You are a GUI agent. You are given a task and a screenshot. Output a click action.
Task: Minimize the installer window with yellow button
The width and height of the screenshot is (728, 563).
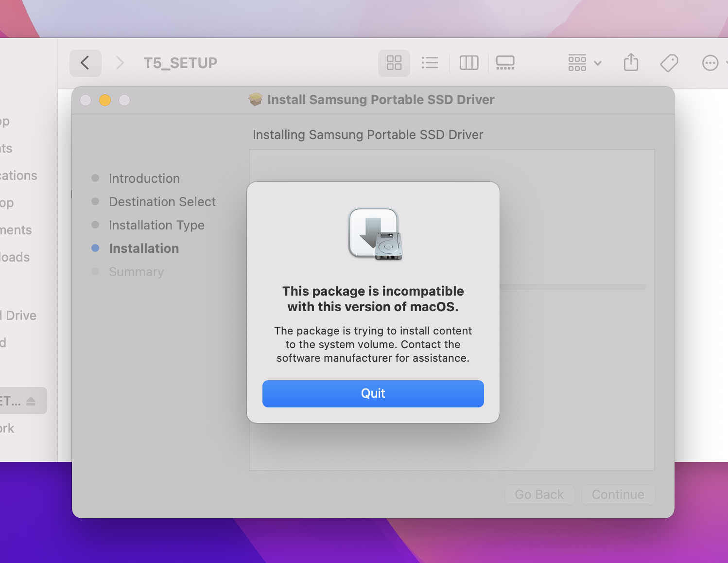coord(105,100)
